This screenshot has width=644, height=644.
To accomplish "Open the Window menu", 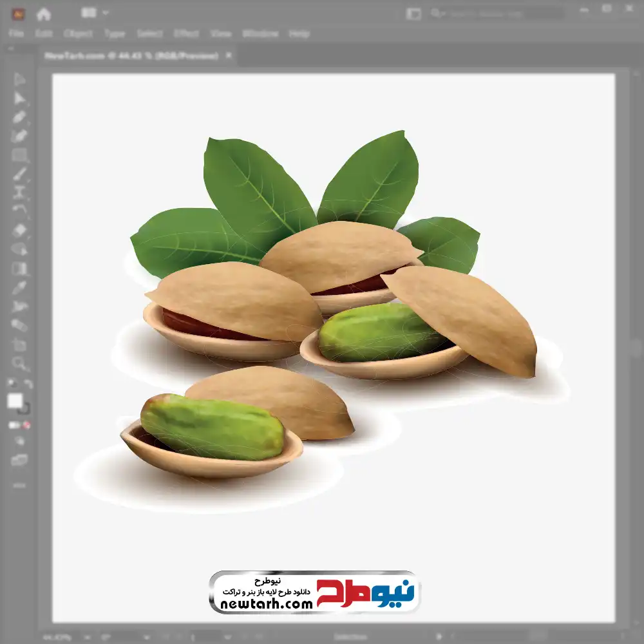I will point(260,33).
